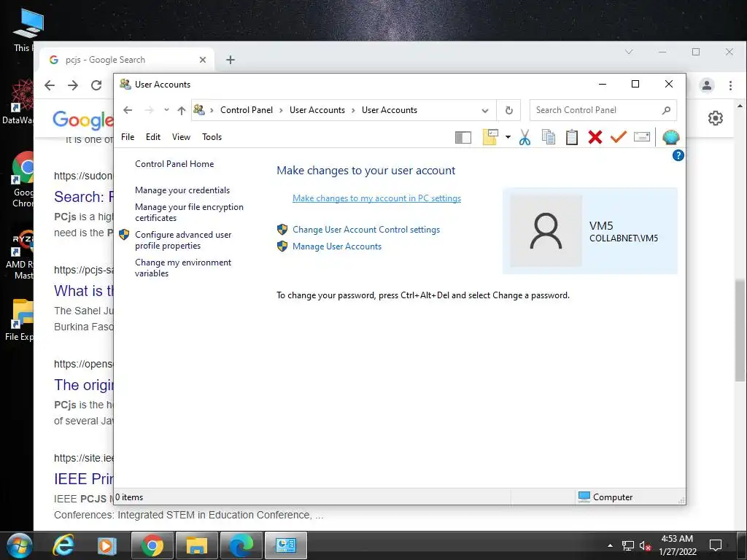Open Manage your credentials
Viewport: 747px width, 560px height.
[182, 190]
